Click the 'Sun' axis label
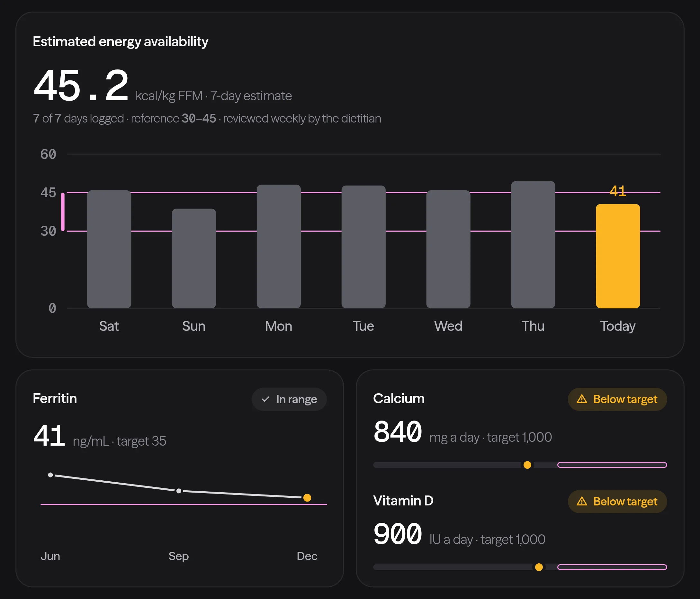 click(194, 326)
